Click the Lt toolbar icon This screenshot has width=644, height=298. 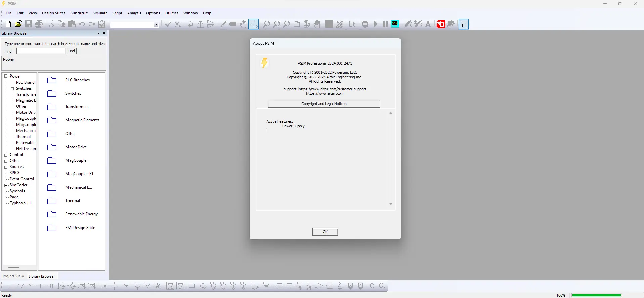[x=352, y=24]
